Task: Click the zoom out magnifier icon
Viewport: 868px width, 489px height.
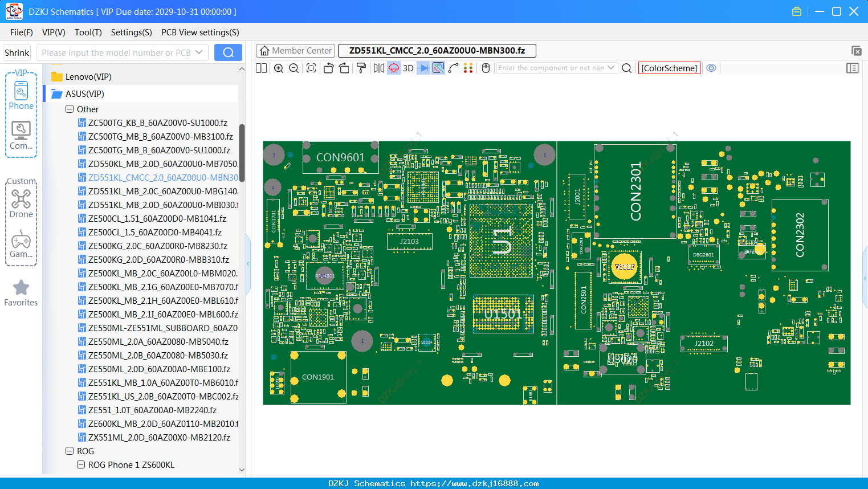Action: point(294,68)
